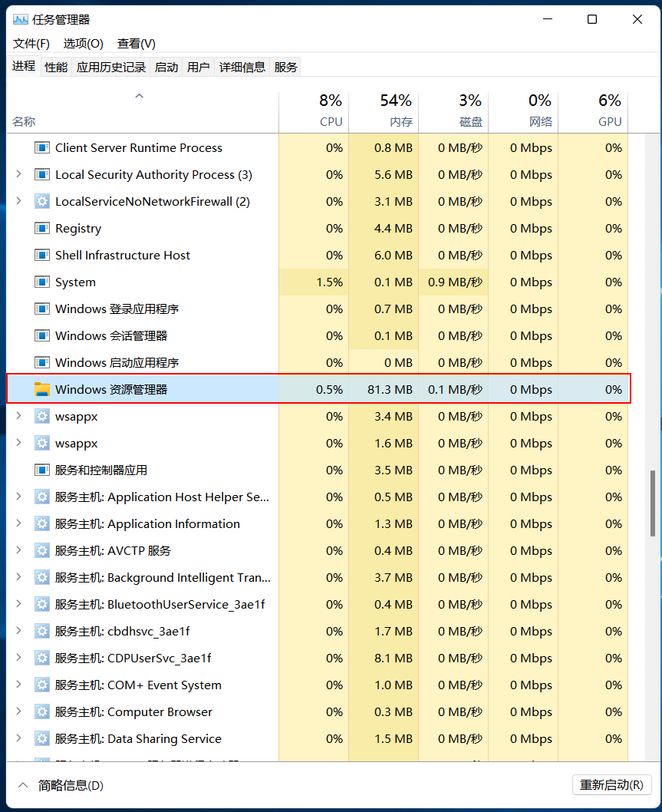Click the 服务主机: COM+ Event System gear icon

pyautogui.click(x=42, y=685)
